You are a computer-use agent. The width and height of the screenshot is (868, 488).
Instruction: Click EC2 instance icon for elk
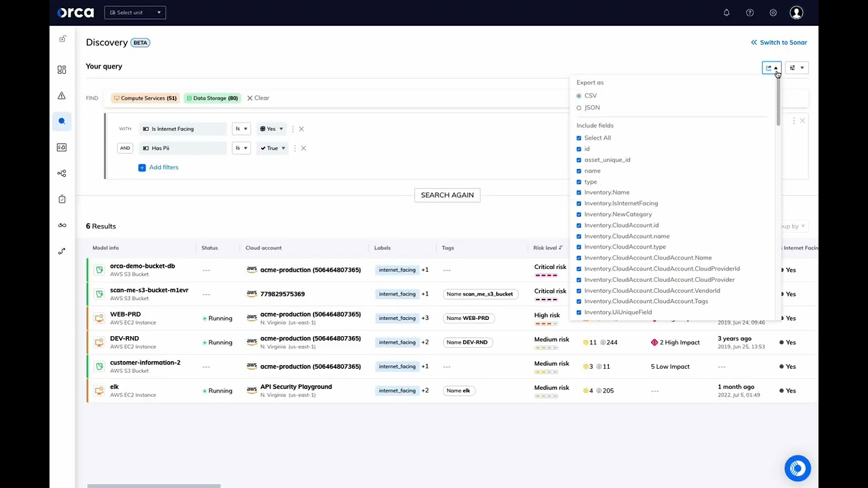[99, 390]
